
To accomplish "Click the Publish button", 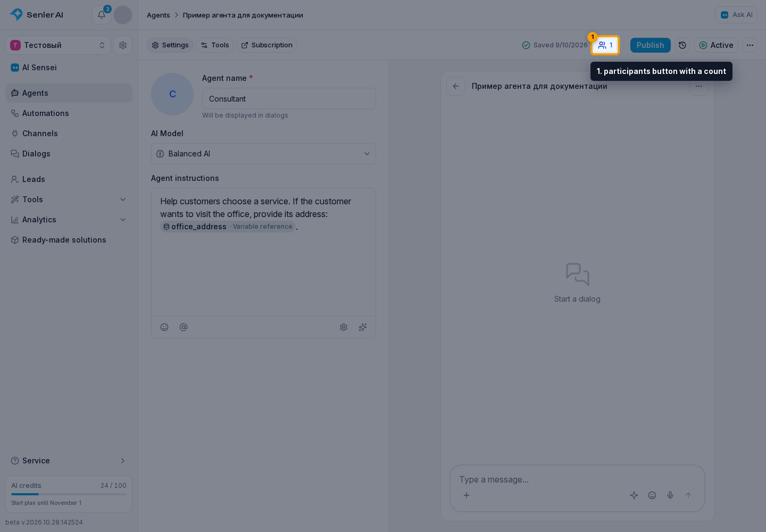I will click(650, 45).
